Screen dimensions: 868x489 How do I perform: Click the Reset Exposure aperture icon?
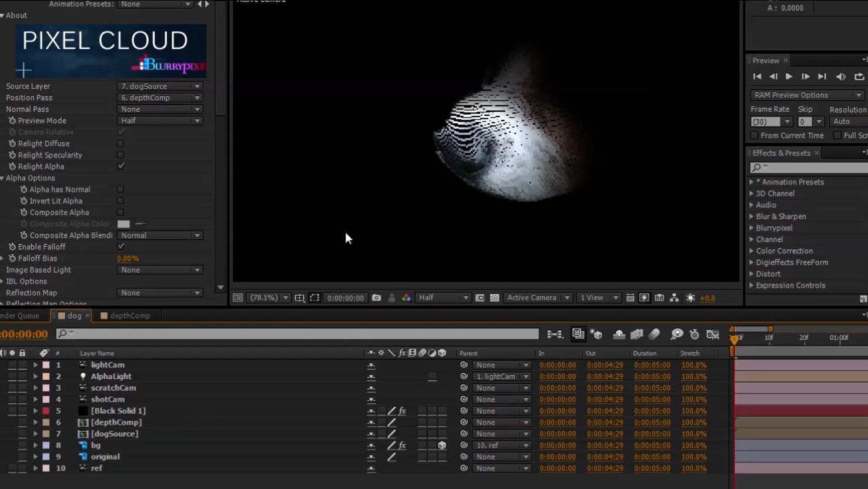pyautogui.click(x=691, y=298)
